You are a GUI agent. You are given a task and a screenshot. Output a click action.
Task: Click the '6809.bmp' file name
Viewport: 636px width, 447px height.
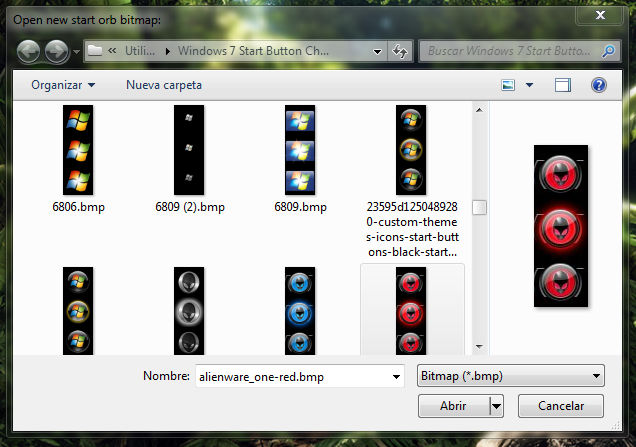(x=300, y=207)
